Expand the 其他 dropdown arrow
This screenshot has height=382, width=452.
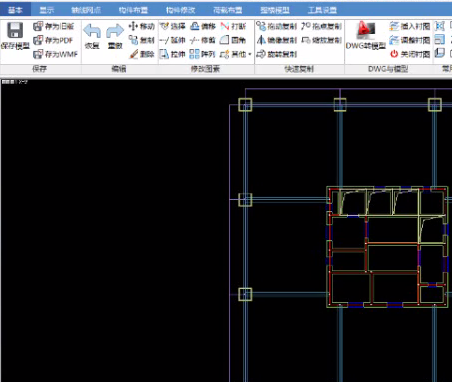click(x=250, y=54)
